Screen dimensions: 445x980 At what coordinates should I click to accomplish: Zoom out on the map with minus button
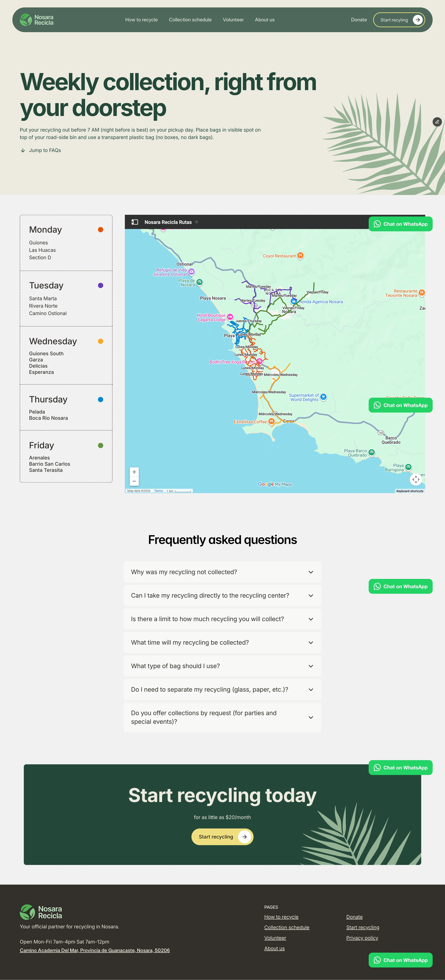point(134,481)
